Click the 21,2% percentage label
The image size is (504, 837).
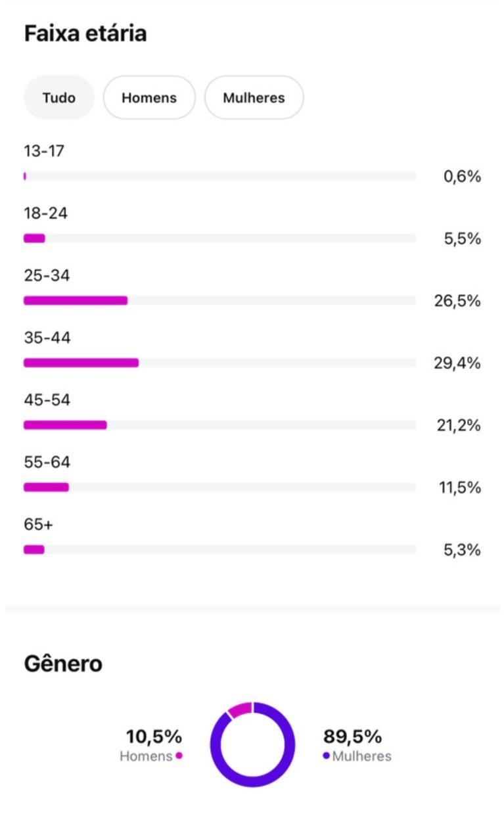[x=459, y=425]
